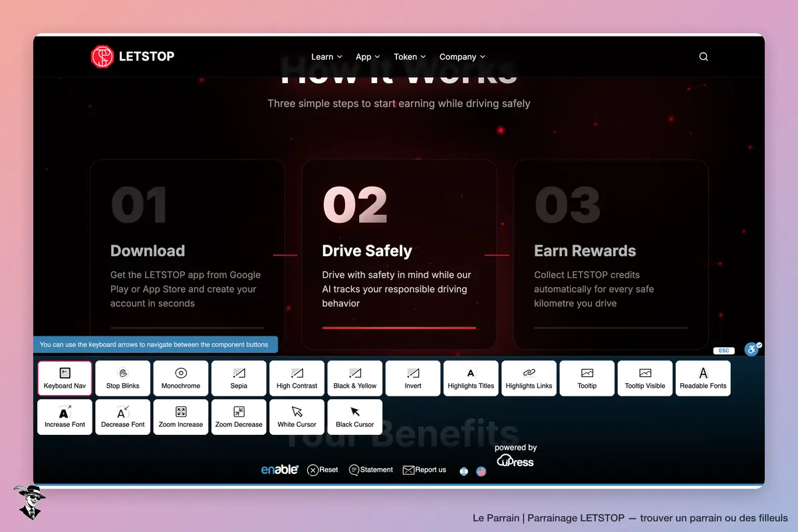Select the Zoom Increase tool

click(x=181, y=417)
